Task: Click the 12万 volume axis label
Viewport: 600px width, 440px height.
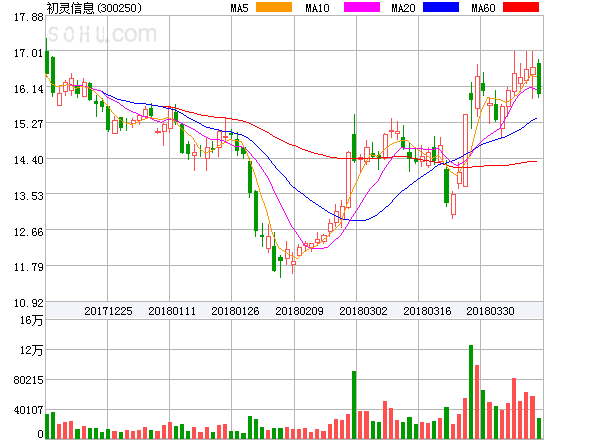Action: (x=31, y=350)
